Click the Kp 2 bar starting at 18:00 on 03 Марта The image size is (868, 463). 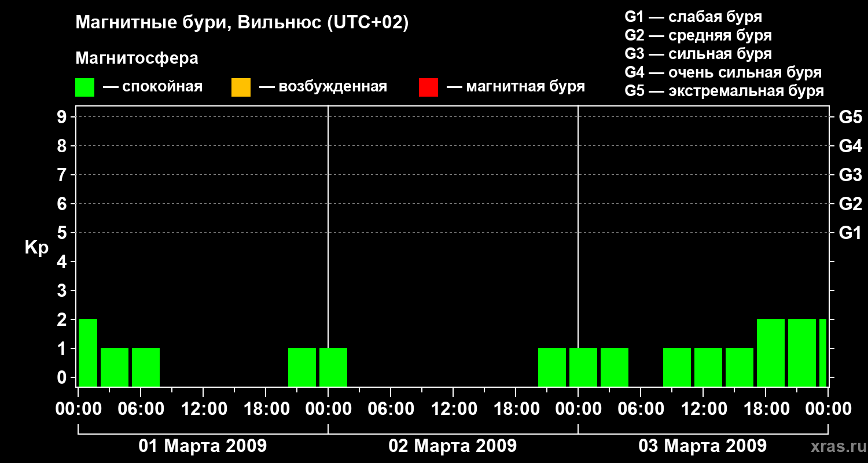771,352
